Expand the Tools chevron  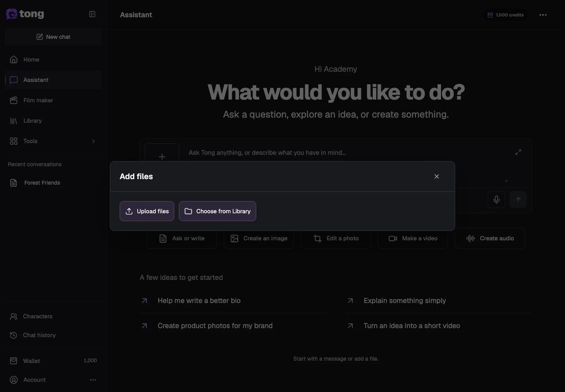point(93,141)
